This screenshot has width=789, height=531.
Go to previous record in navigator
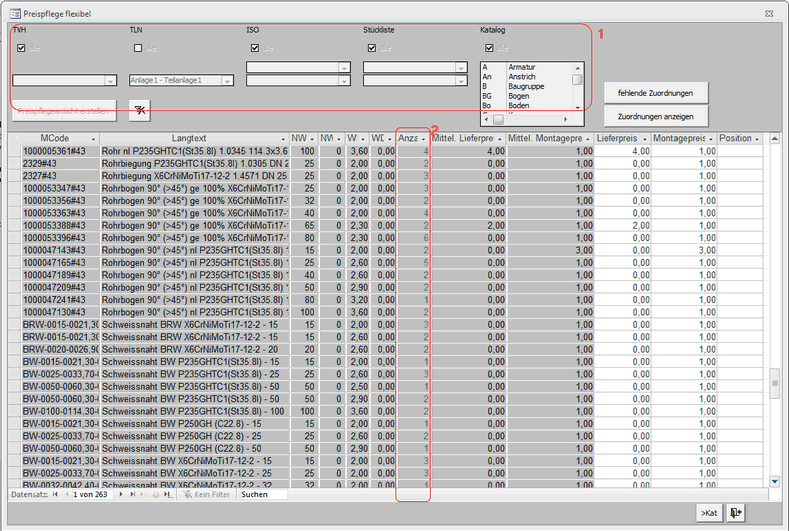(x=66, y=495)
